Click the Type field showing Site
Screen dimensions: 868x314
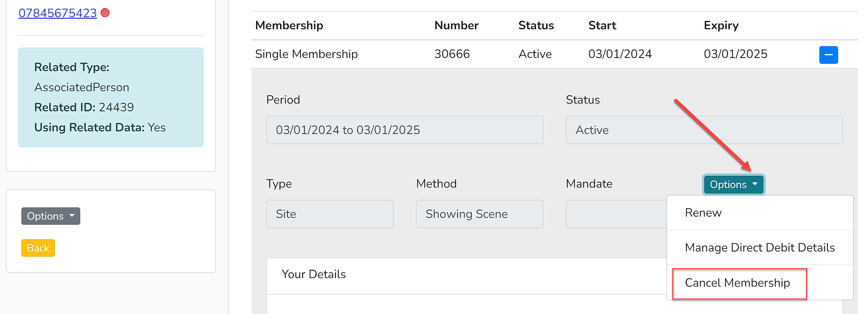coord(330,214)
